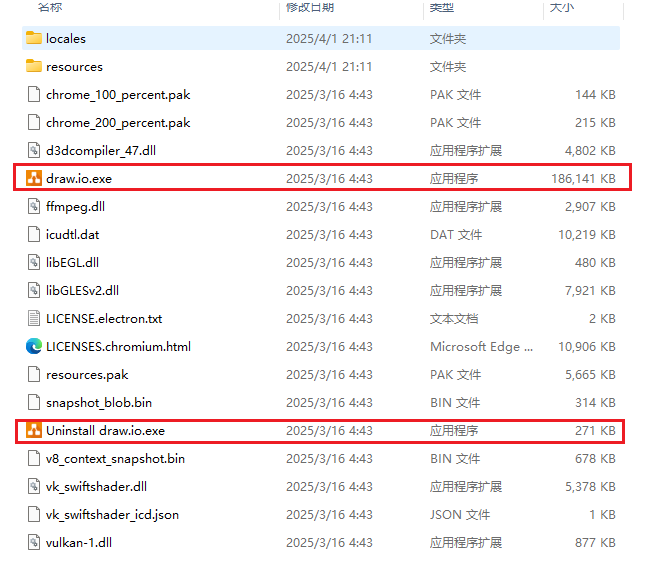Click the 186,141 KB size of draw.io.exe
The image size is (661, 563).
tap(583, 179)
